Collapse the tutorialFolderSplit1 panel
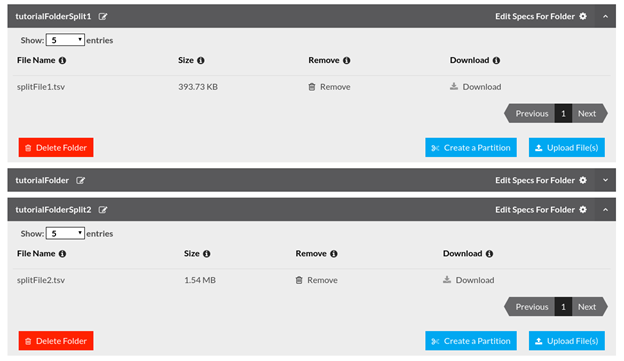This screenshot has height=361, width=624. point(605,16)
